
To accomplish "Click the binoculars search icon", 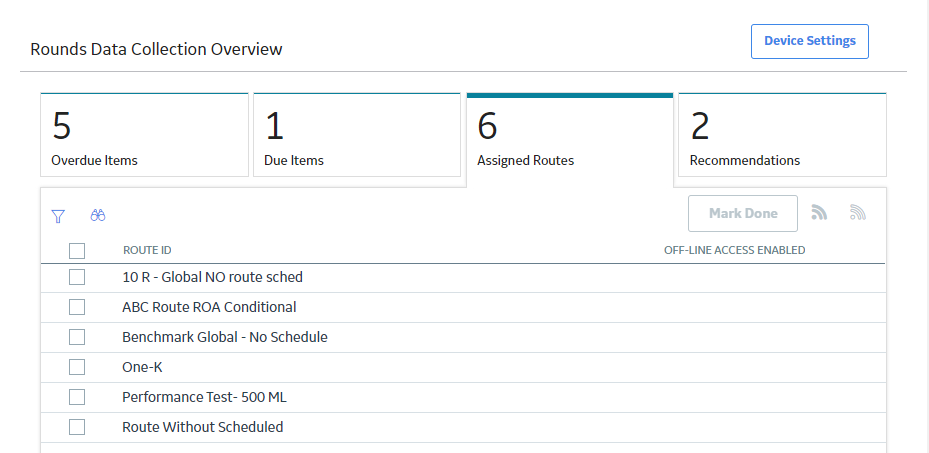I will [98, 216].
